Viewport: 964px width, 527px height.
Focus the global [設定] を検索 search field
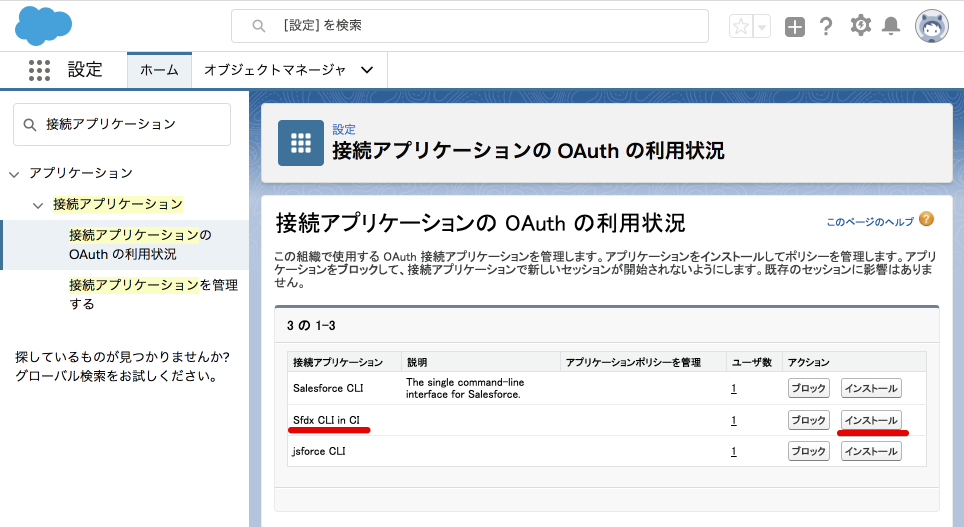(x=470, y=26)
